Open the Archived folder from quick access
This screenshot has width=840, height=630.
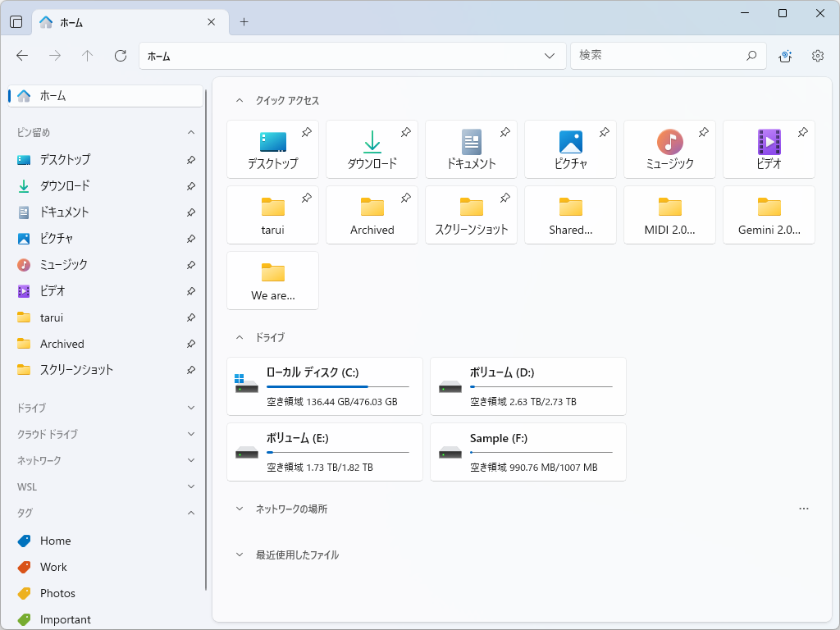372,215
